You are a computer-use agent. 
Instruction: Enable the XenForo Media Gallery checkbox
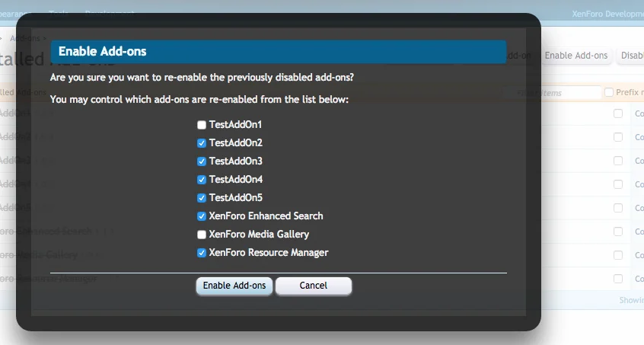pos(202,235)
